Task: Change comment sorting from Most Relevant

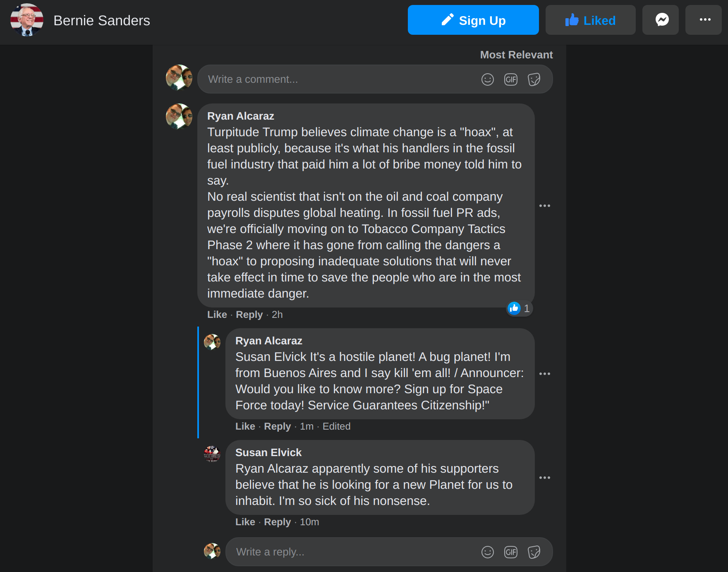Action: click(x=516, y=55)
